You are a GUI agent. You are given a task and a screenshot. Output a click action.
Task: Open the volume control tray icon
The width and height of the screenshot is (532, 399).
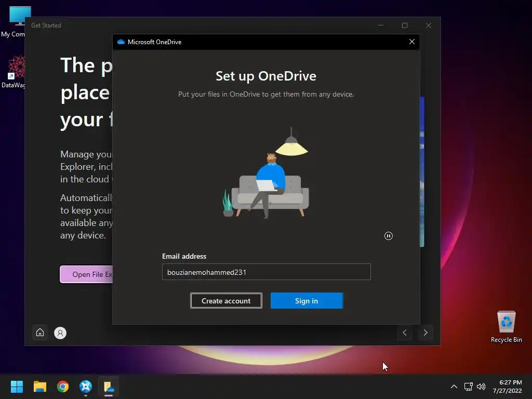[x=481, y=387]
